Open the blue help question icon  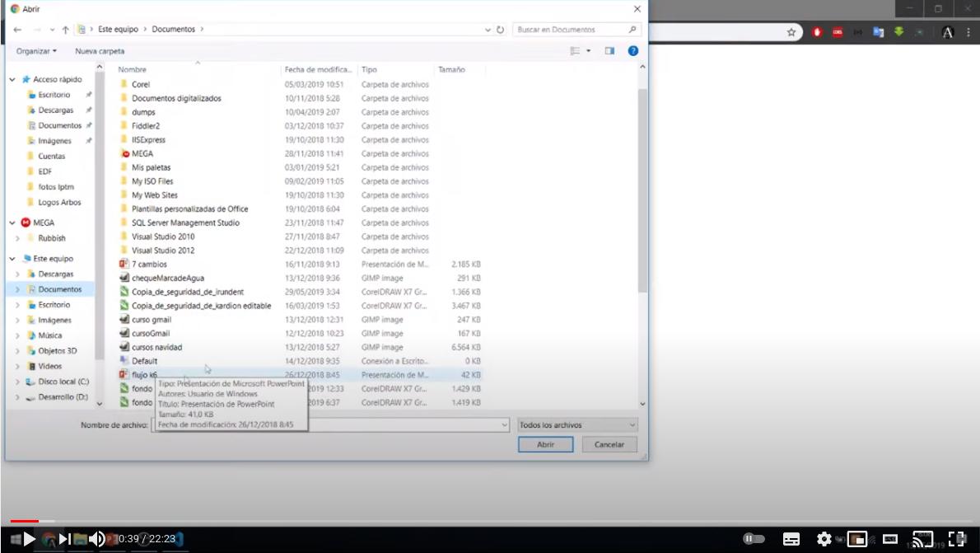633,50
